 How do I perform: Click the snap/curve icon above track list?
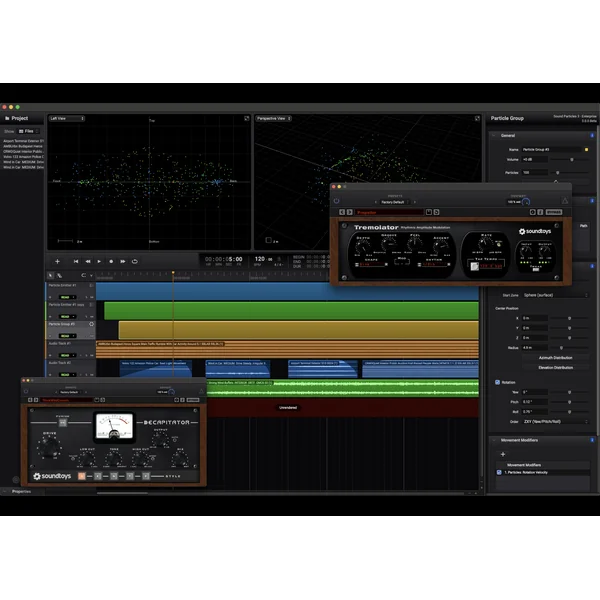(x=83, y=276)
